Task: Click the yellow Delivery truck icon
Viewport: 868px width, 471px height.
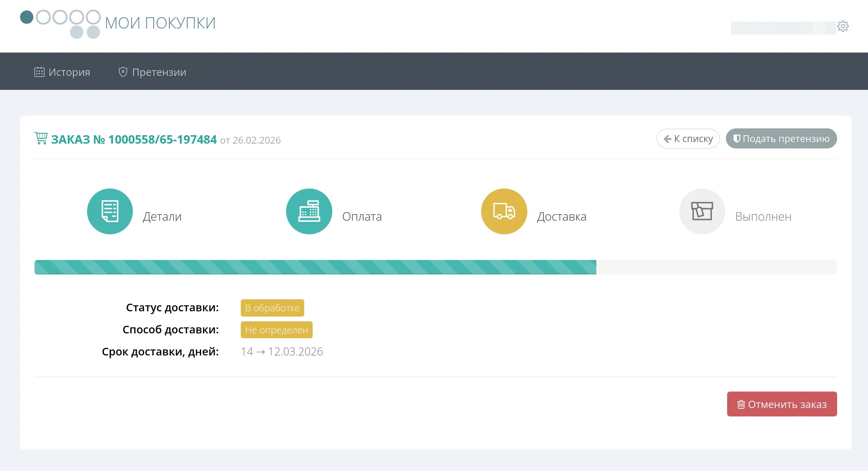Action: point(504,211)
